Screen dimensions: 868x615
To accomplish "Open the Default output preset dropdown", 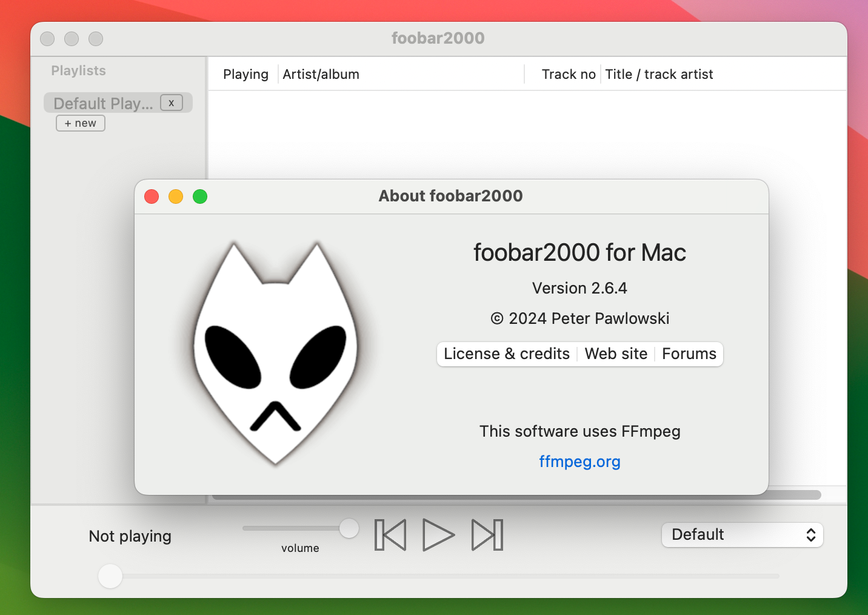I will (x=742, y=534).
